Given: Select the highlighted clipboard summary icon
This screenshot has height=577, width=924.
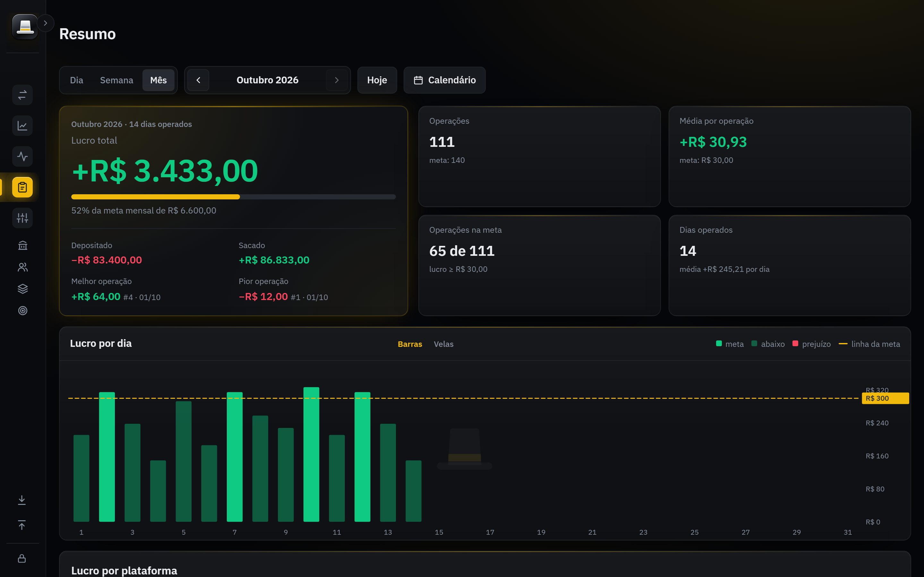Looking at the screenshot, I should [22, 188].
